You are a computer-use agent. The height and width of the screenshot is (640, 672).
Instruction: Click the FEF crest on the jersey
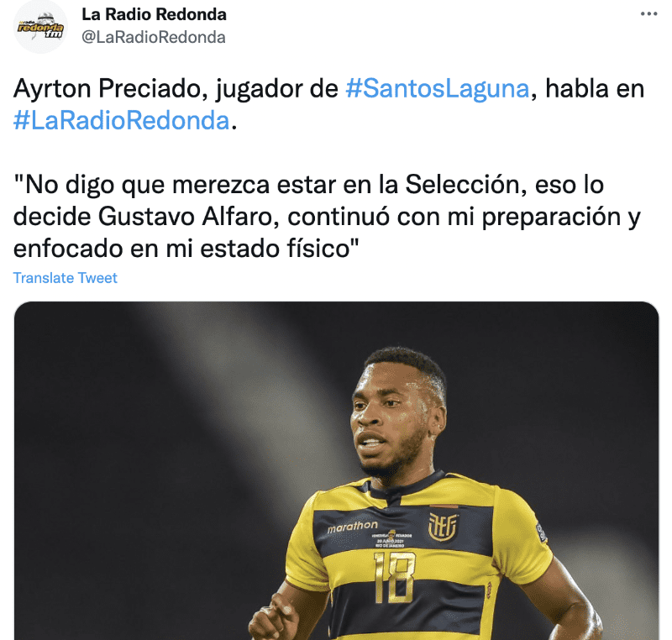[x=443, y=527]
